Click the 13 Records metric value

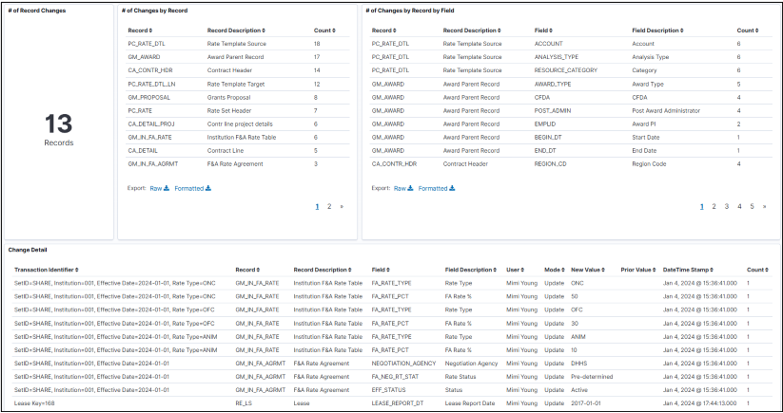(x=58, y=124)
